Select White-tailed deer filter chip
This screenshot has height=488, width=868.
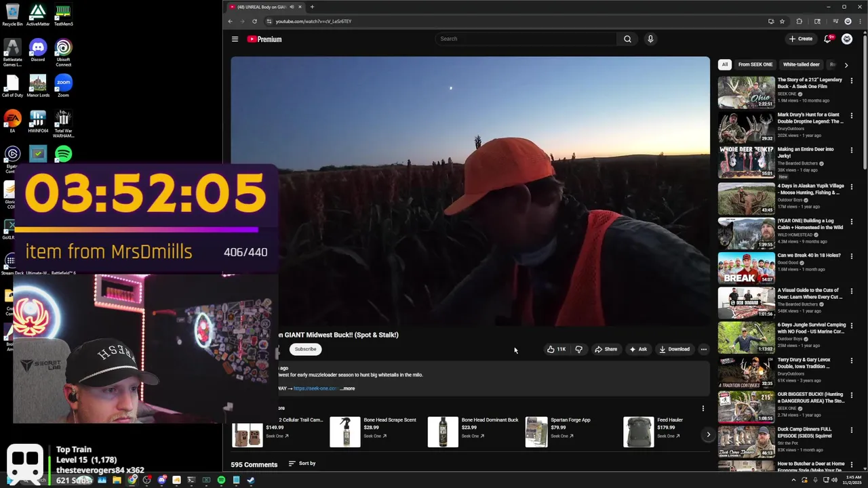pos(802,64)
